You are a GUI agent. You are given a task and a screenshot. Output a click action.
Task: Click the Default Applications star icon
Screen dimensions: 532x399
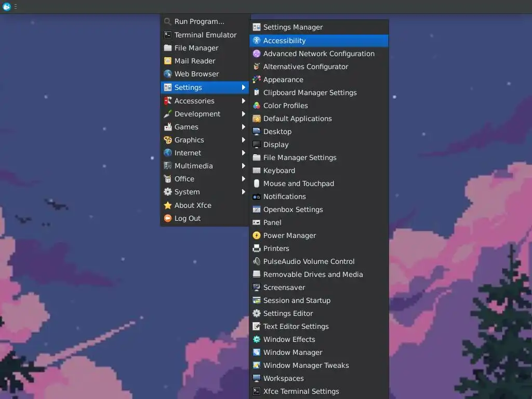click(x=257, y=118)
